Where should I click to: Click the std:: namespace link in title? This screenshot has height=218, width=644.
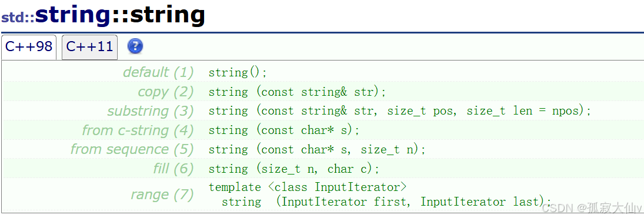(18, 18)
